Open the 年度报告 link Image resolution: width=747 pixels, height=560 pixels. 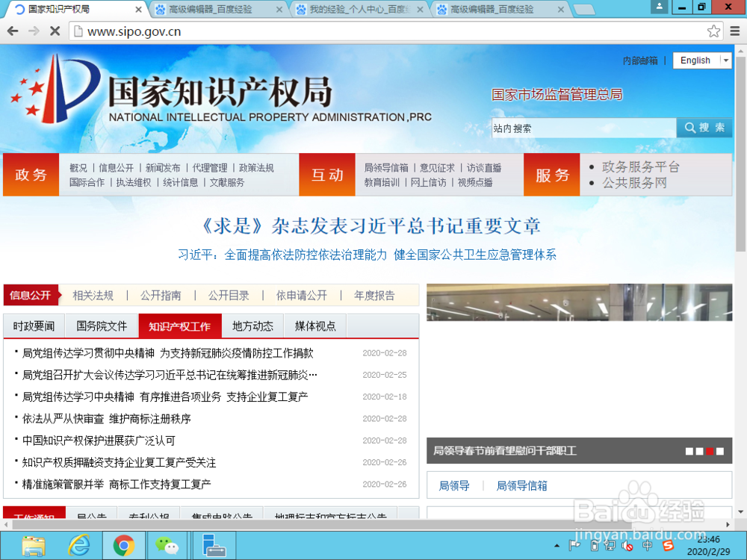point(374,296)
